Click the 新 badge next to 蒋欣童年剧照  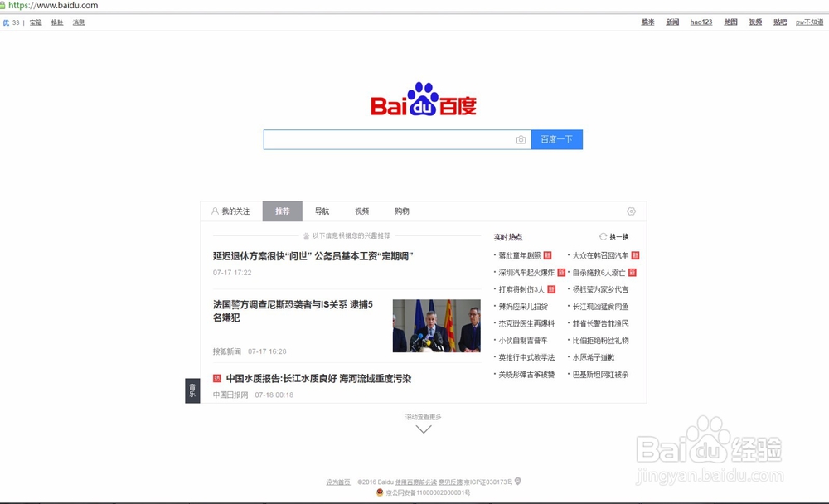(548, 255)
